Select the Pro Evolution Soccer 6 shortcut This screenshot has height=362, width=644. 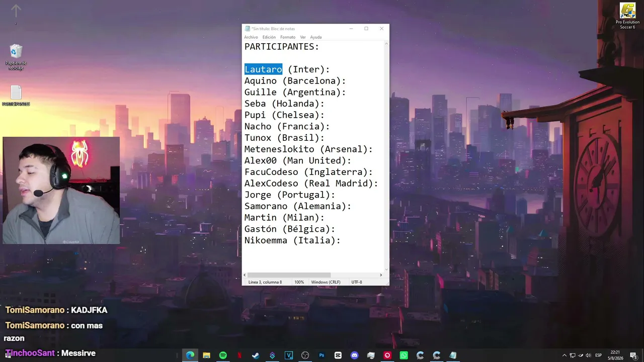(x=627, y=16)
